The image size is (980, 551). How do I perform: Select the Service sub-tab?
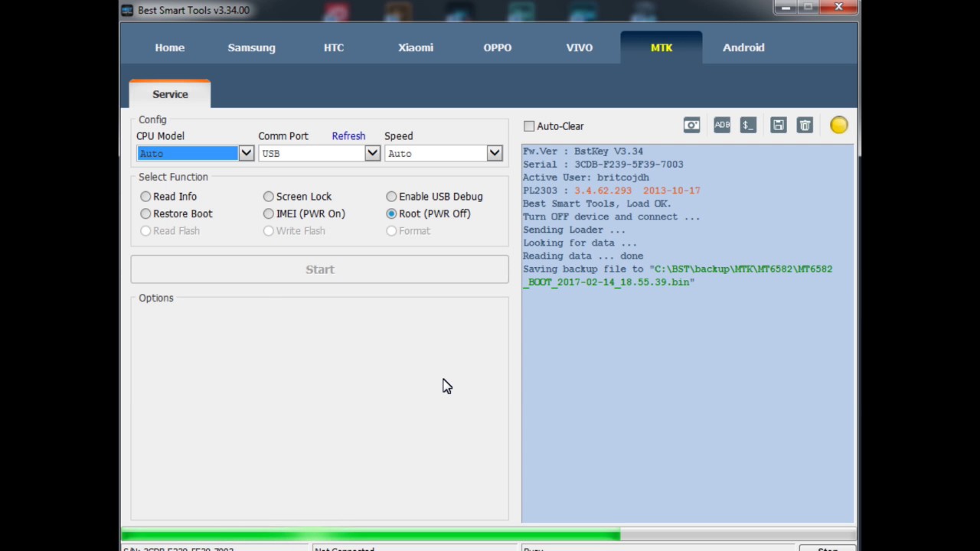click(170, 93)
